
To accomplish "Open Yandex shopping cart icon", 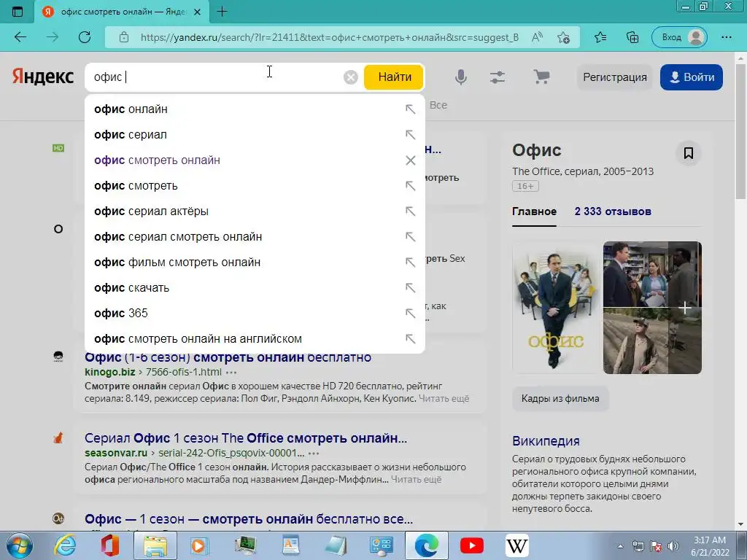I will pyautogui.click(x=541, y=77).
